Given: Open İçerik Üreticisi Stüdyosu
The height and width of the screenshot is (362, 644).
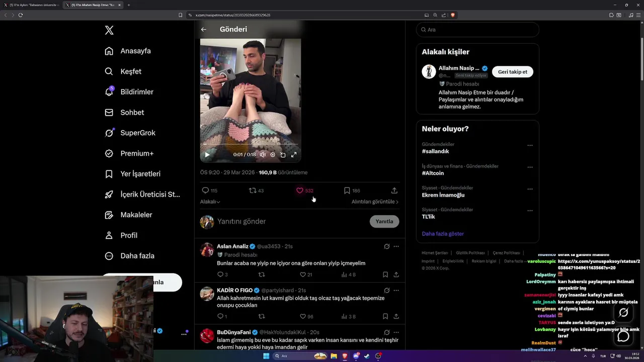Looking at the screenshot, I should pyautogui.click(x=142, y=194).
